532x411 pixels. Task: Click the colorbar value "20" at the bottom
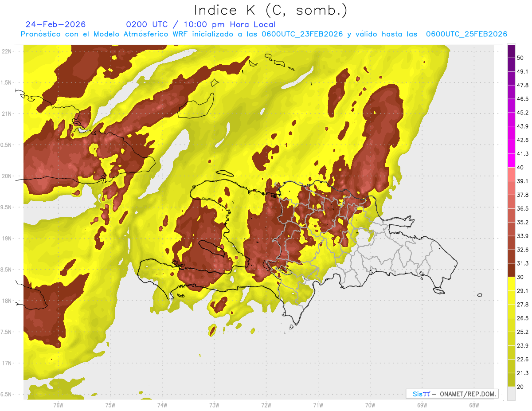pos(520,387)
